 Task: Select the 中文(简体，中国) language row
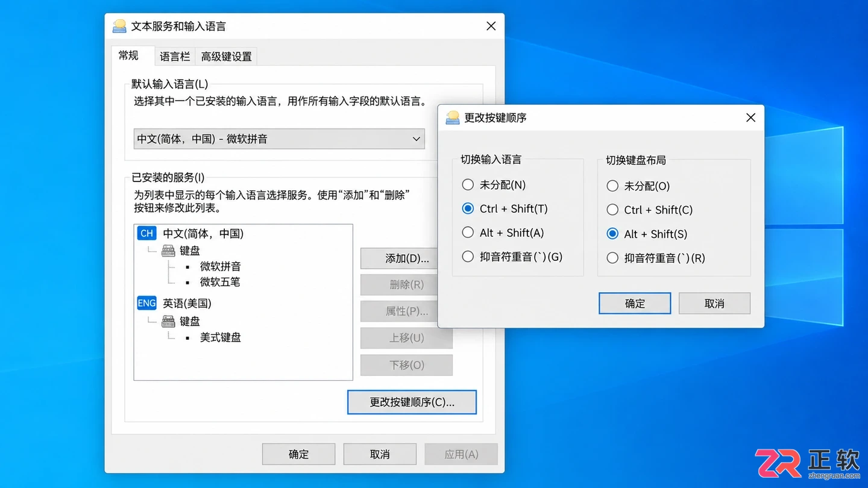[203, 234]
